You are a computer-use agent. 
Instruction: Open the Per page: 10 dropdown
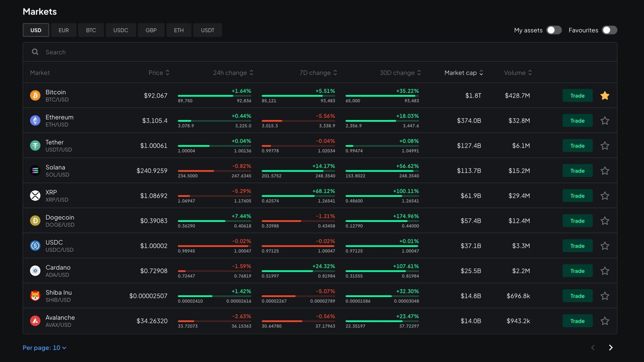coord(44,348)
